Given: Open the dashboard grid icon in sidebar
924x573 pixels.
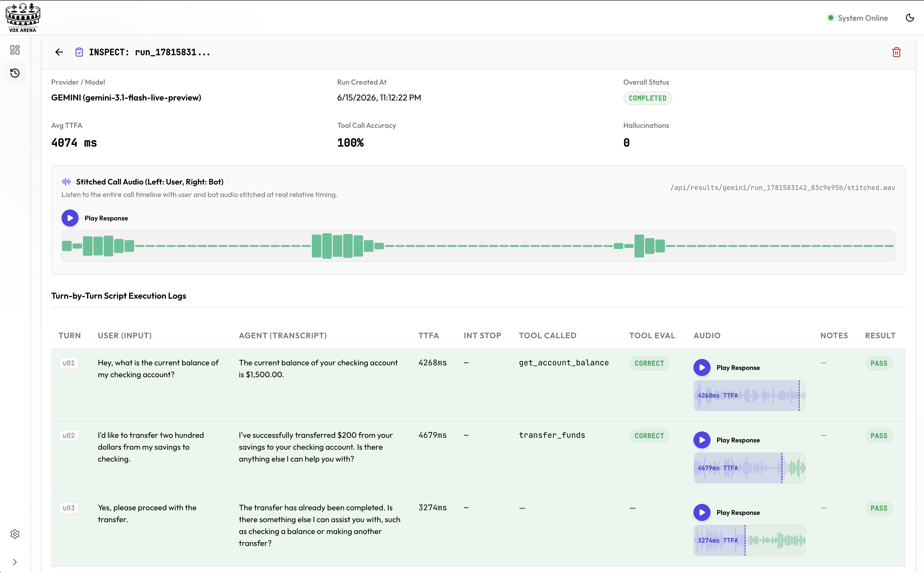Looking at the screenshot, I should pyautogui.click(x=15, y=50).
